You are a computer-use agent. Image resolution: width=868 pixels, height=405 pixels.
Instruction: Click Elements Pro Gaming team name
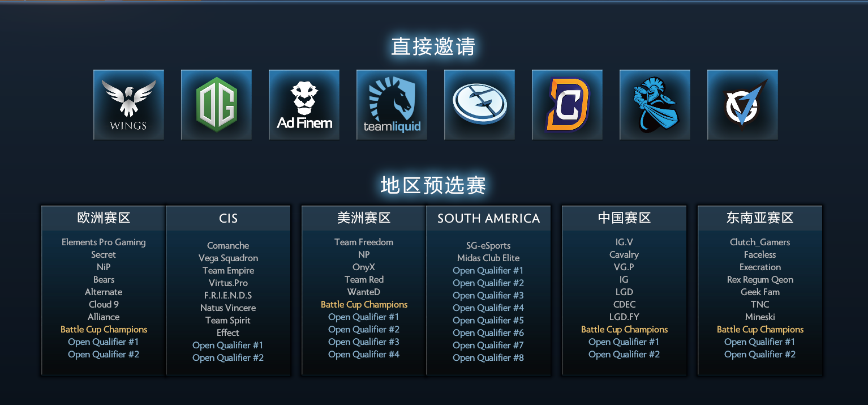104,242
